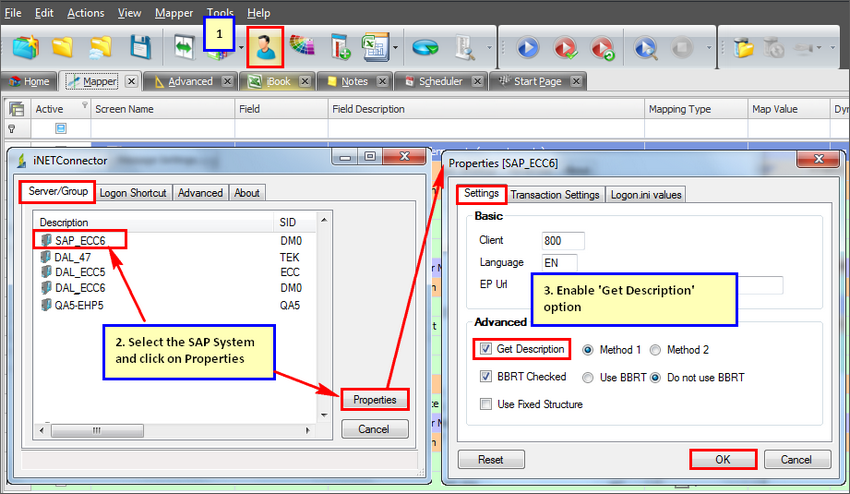Click the magnifier preview toolbar icon
This screenshot has height=494, width=850.
tap(646, 47)
